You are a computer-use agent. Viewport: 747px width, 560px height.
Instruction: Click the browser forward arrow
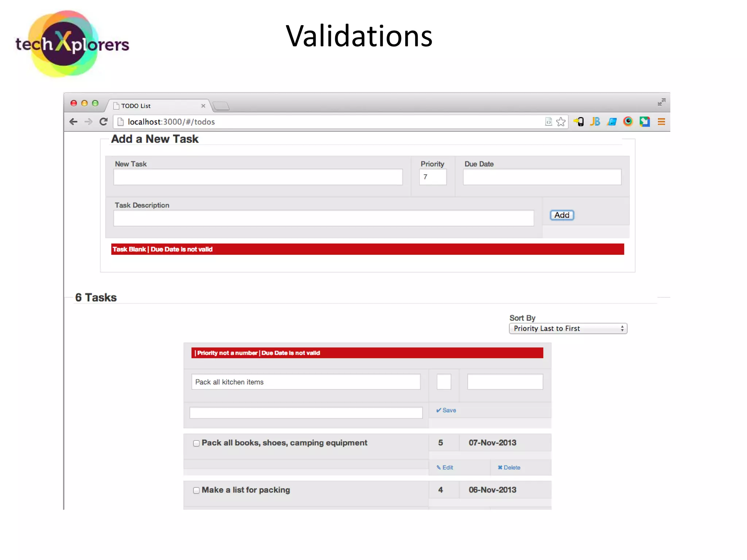(88, 122)
